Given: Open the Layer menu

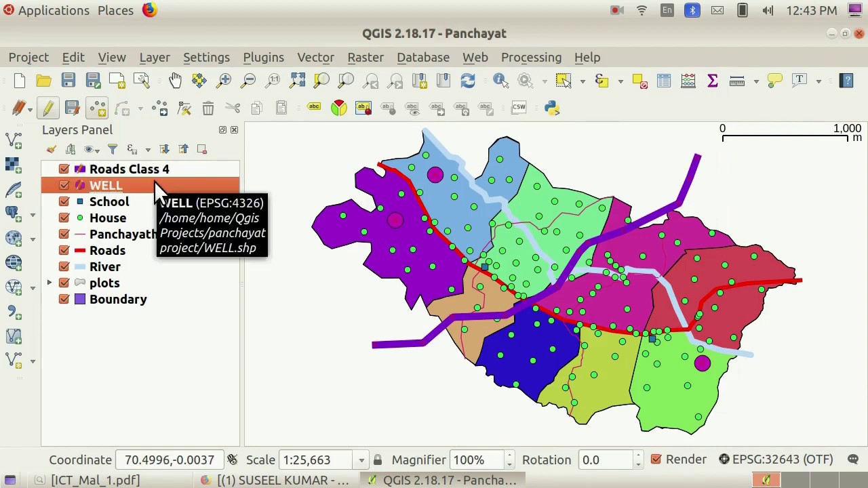Looking at the screenshot, I should click(x=155, y=58).
